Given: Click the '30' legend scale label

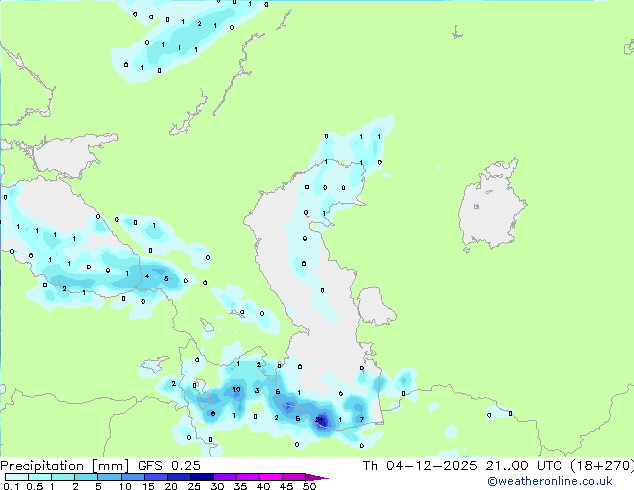Looking at the screenshot, I should click(217, 486).
